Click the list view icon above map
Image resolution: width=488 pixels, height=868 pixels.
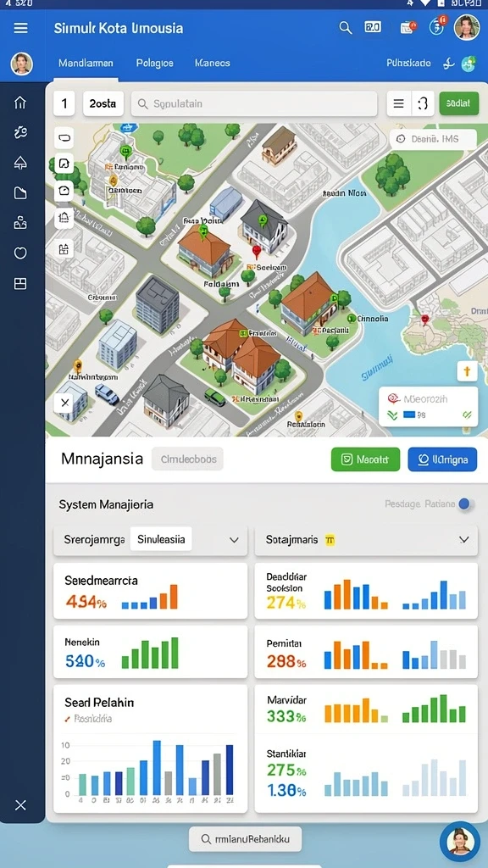coord(398,103)
